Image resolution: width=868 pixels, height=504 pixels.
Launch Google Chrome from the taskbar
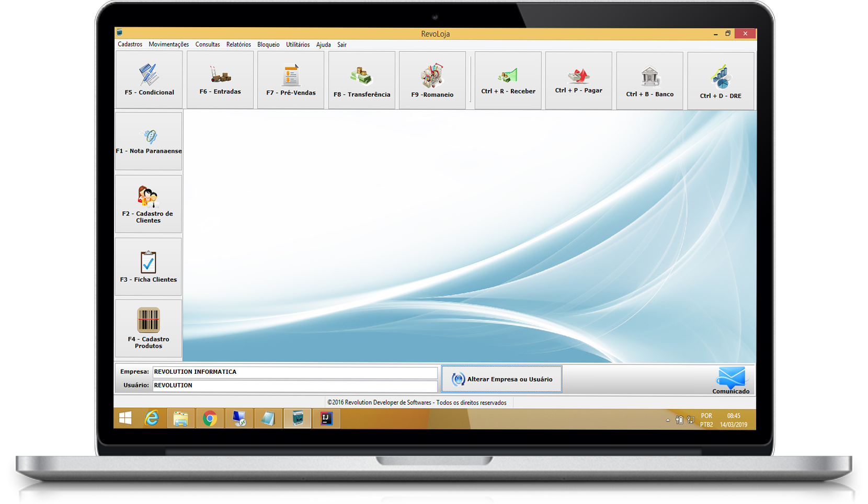(210, 419)
